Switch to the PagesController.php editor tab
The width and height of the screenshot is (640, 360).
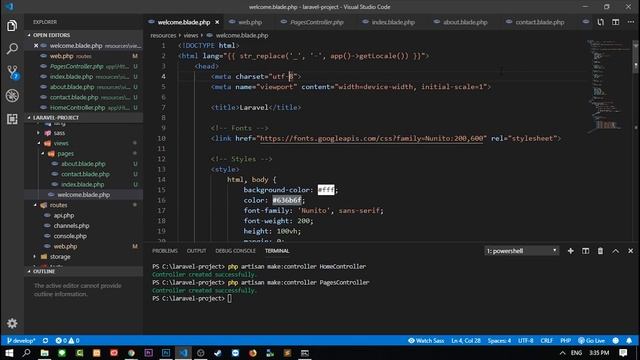[x=316, y=22]
